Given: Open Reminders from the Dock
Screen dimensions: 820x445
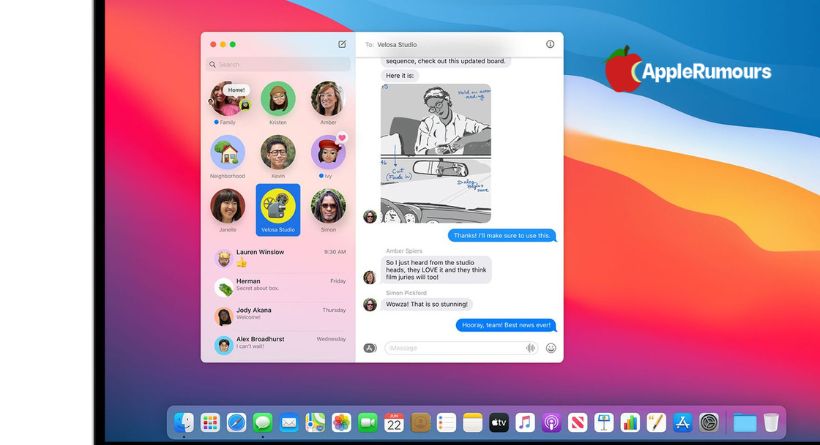Looking at the screenshot, I should pyautogui.click(x=446, y=423).
